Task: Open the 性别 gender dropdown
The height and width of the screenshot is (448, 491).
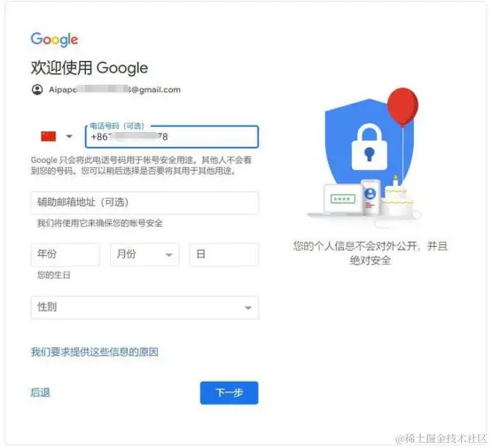Action: tap(144, 307)
